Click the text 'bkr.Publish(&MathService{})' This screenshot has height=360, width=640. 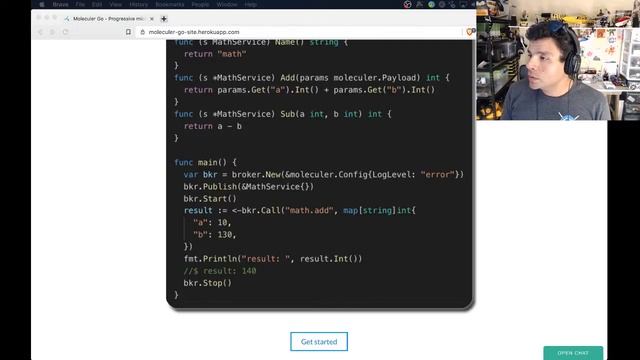(x=249, y=187)
